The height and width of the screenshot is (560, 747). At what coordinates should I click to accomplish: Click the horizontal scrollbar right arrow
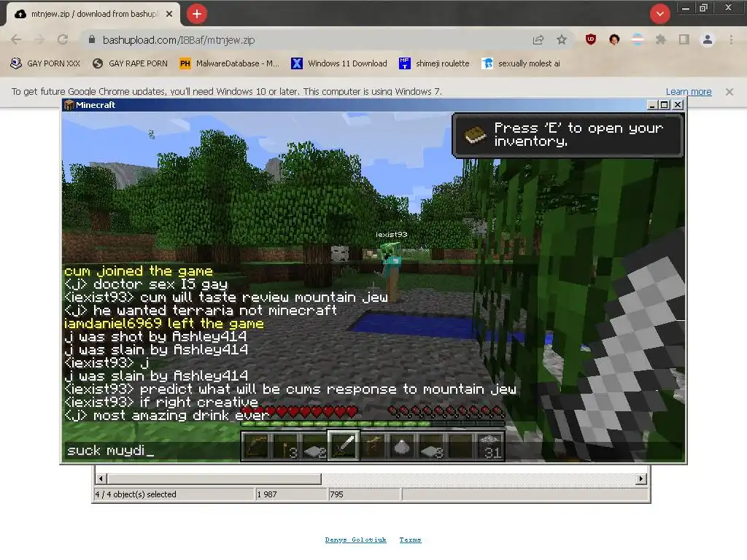[641, 478]
